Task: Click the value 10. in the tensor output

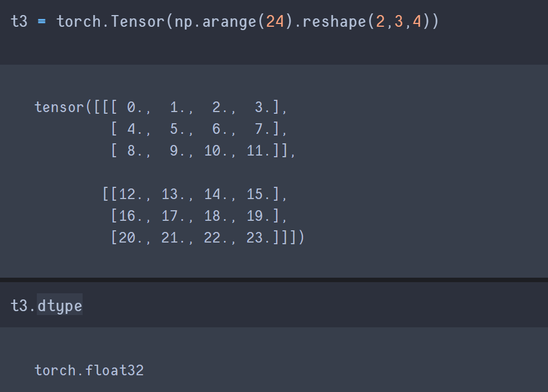Action: pyautogui.click(x=215, y=151)
